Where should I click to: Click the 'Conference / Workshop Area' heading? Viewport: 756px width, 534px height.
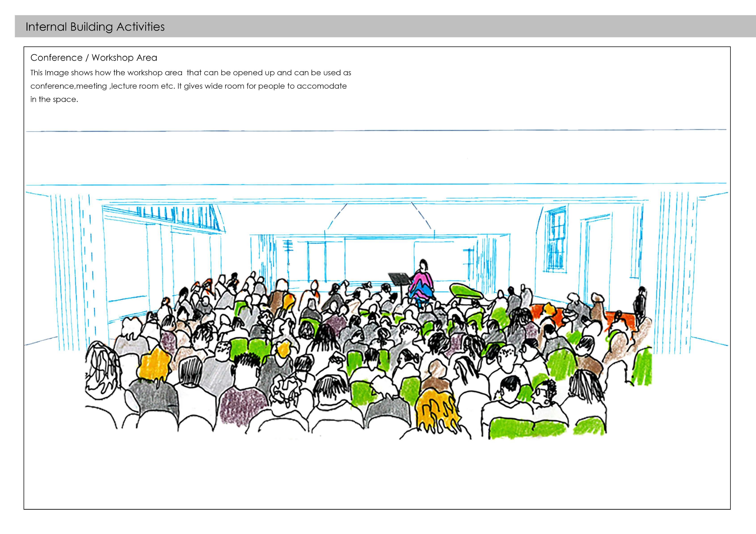[93, 58]
